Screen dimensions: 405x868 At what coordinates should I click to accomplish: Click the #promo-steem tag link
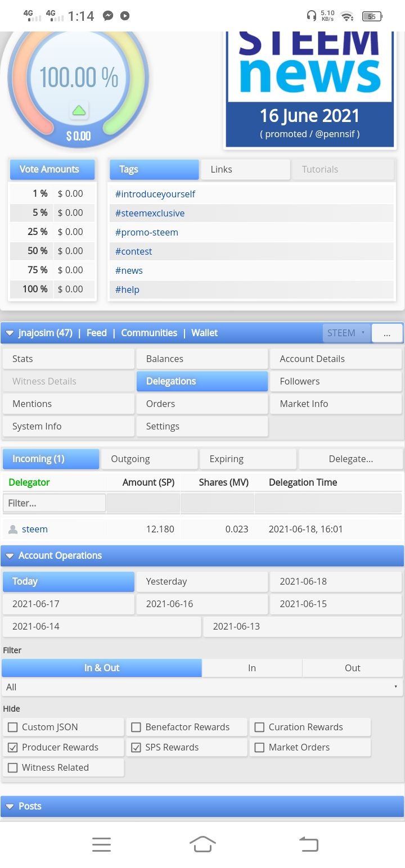point(147,232)
